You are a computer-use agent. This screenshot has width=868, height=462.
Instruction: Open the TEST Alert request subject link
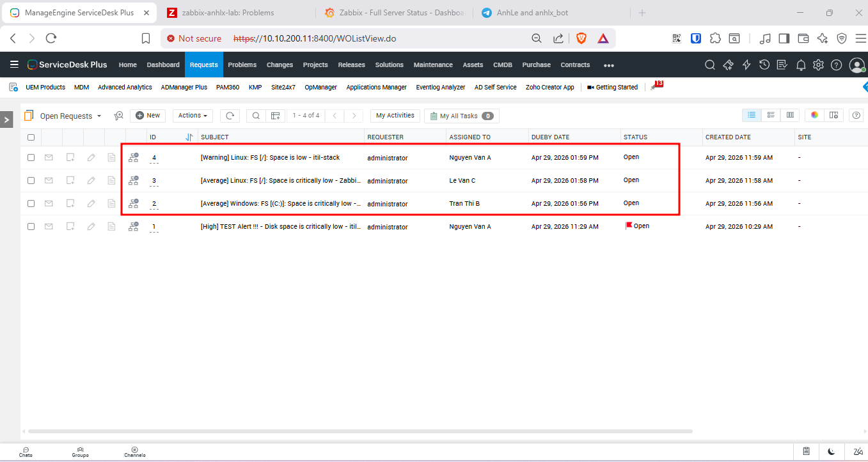[280, 227]
